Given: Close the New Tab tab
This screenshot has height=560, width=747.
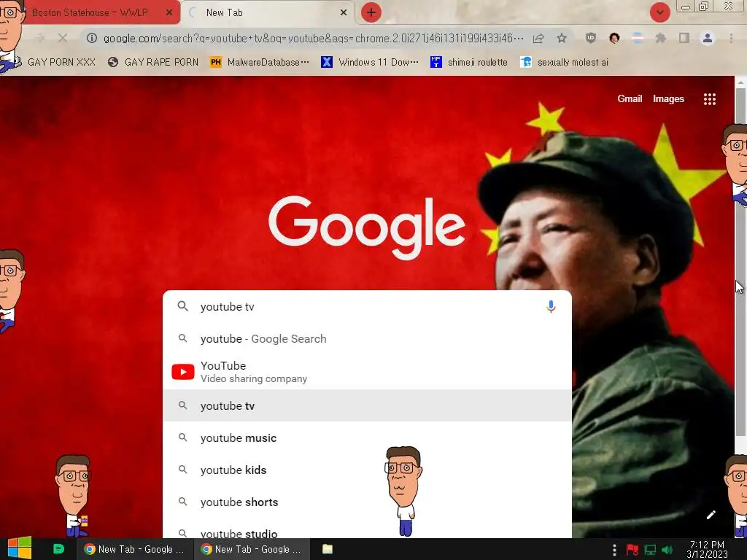Looking at the screenshot, I should coord(344,13).
